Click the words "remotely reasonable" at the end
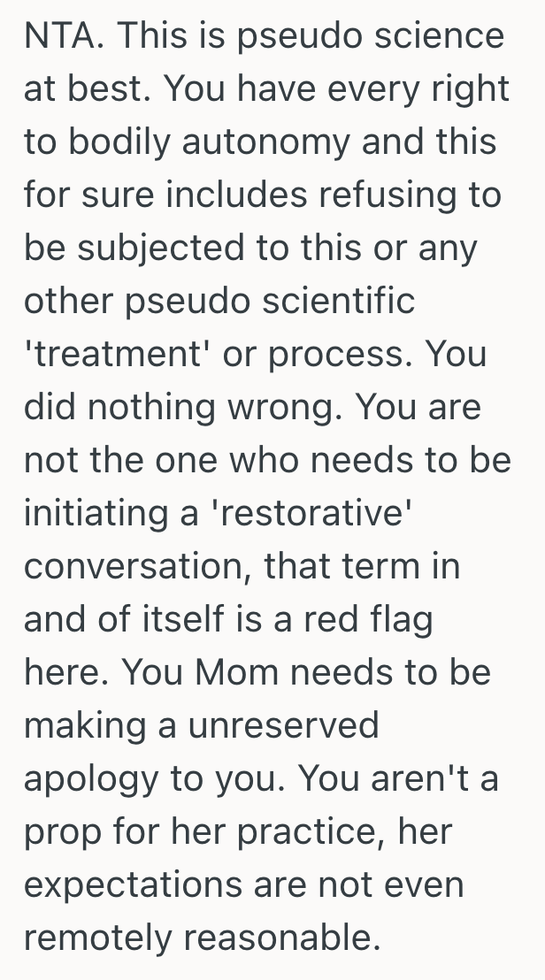Viewport: 545px width, 980px height. (202, 938)
